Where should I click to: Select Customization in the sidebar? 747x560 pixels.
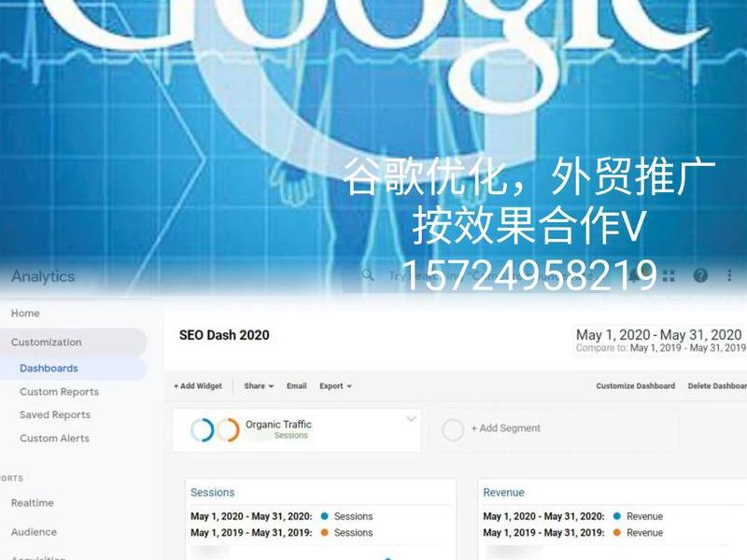(x=46, y=343)
